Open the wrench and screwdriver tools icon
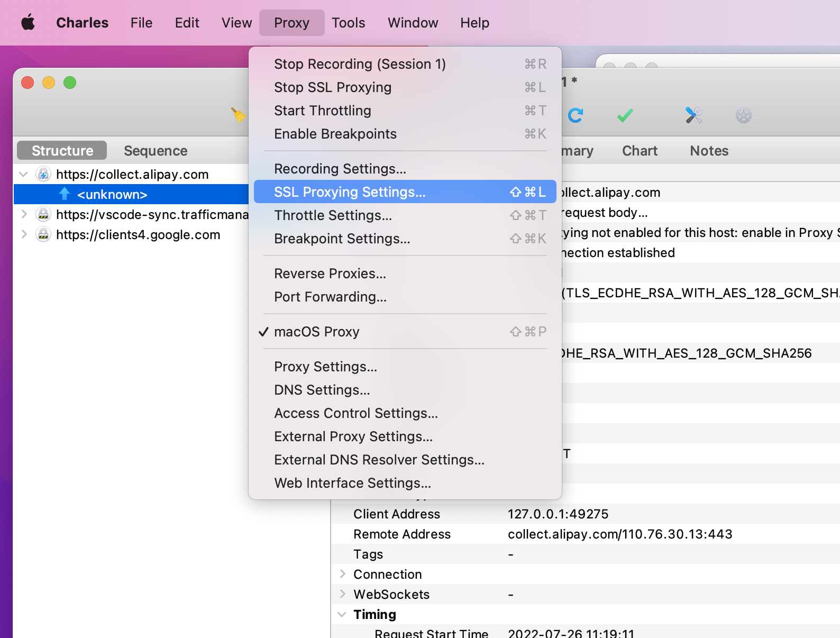 pyautogui.click(x=693, y=115)
